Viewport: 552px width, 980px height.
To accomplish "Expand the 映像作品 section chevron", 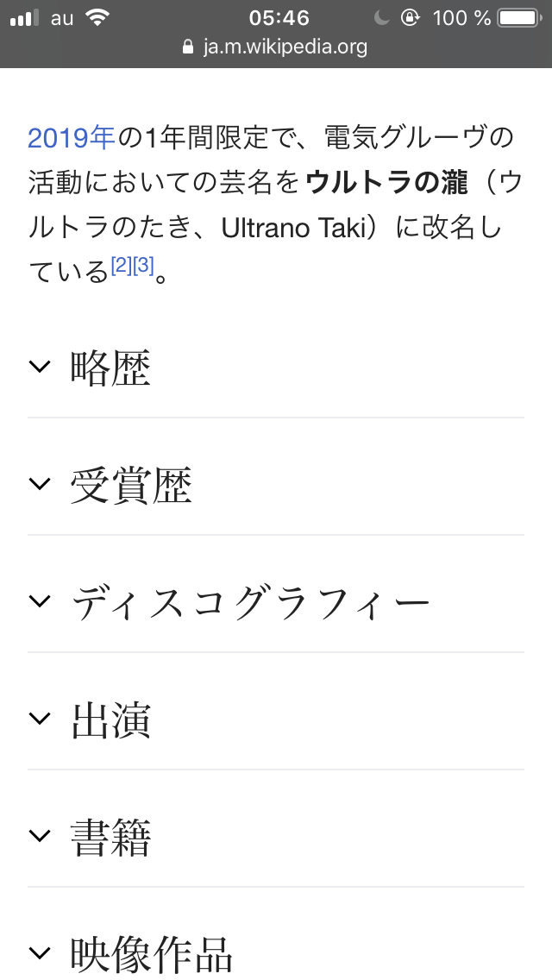I will click(x=40, y=953).
